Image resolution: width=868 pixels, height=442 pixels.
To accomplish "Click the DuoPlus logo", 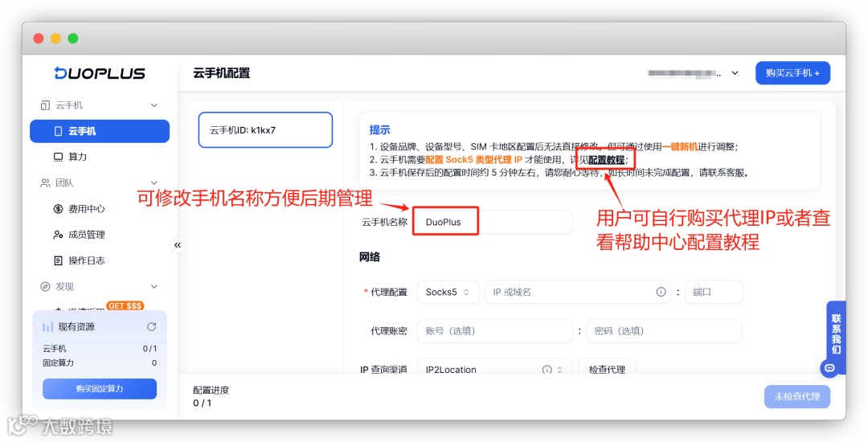I will point(100,73).
